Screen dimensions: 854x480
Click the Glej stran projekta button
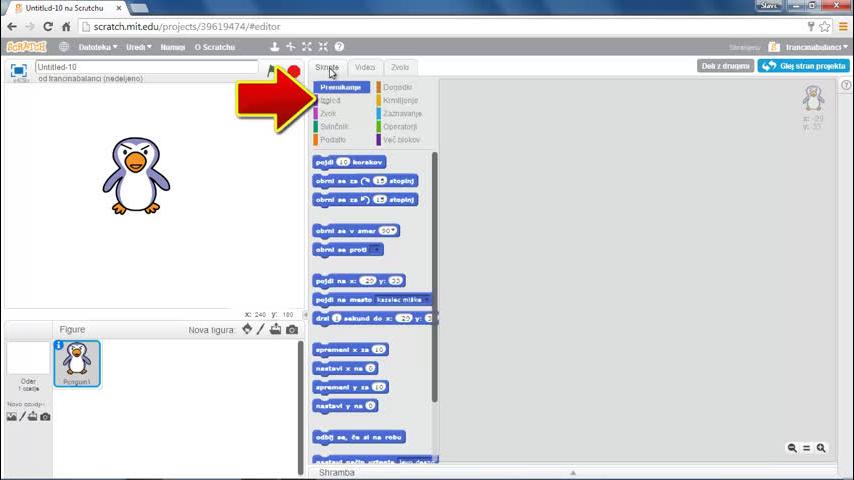pos(803,66)
